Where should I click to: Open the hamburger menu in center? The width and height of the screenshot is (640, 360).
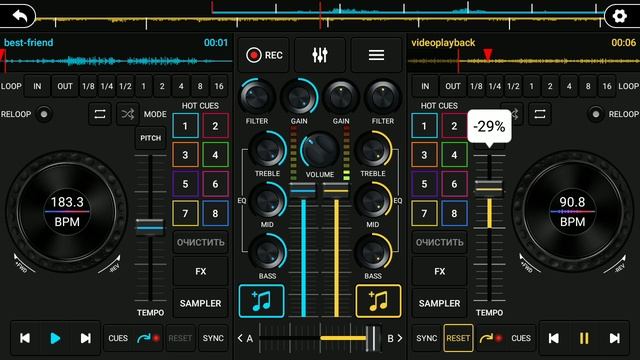pos(376,55)
